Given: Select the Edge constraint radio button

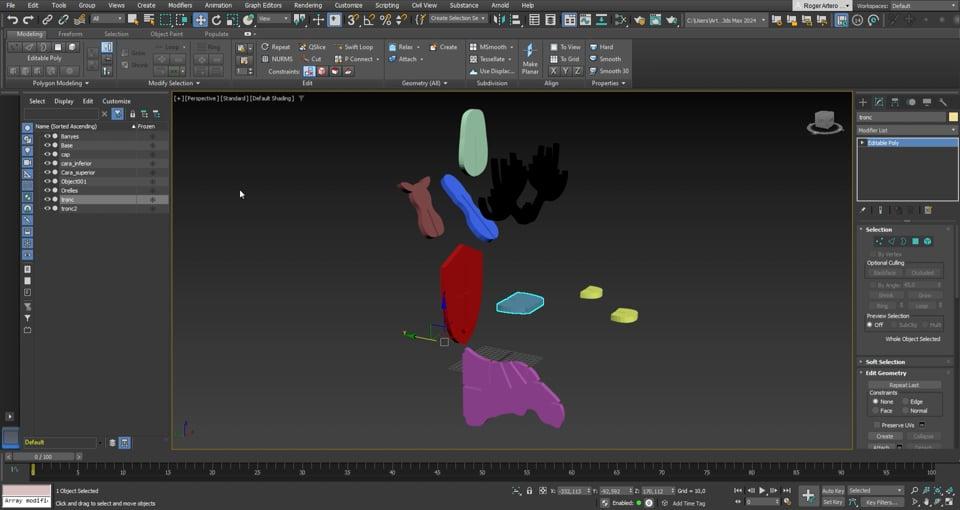Looking at the screenshot, I should point(906,402).
